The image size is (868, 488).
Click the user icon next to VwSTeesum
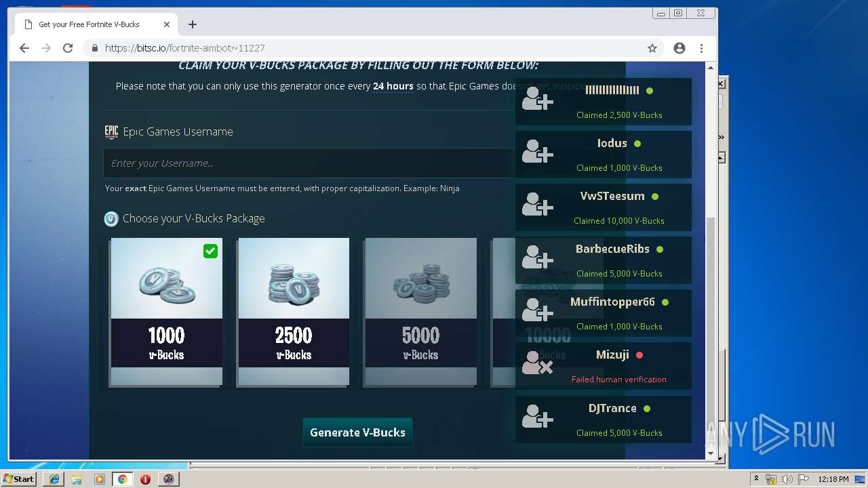pyautogui.click(x=537, y=204)
